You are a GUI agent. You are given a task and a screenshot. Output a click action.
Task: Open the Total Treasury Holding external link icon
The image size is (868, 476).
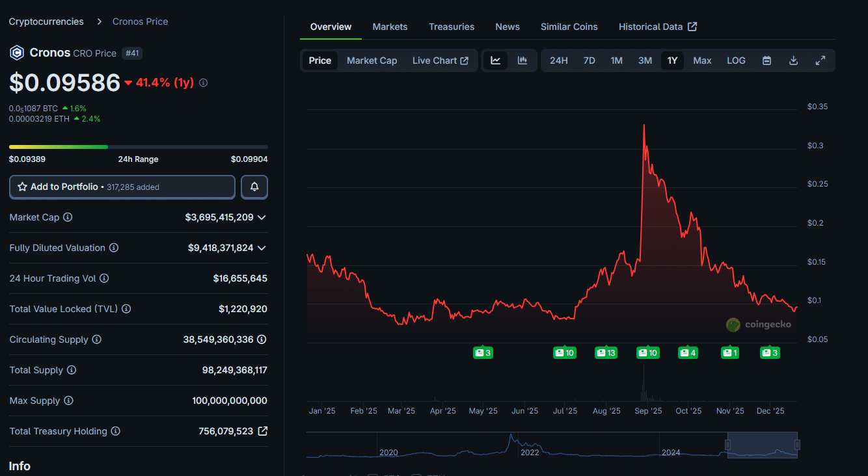coord(263,431)
